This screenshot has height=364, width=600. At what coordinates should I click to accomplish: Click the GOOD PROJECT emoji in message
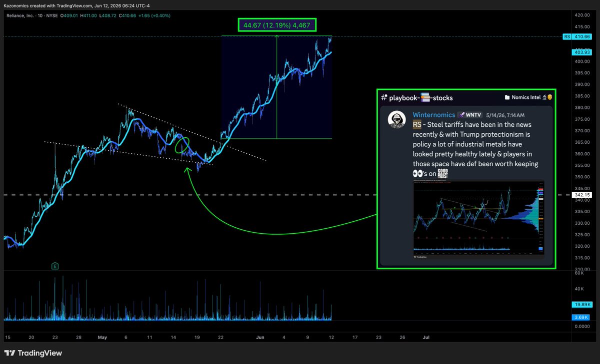pyautogui.click(x=442, y=173)
